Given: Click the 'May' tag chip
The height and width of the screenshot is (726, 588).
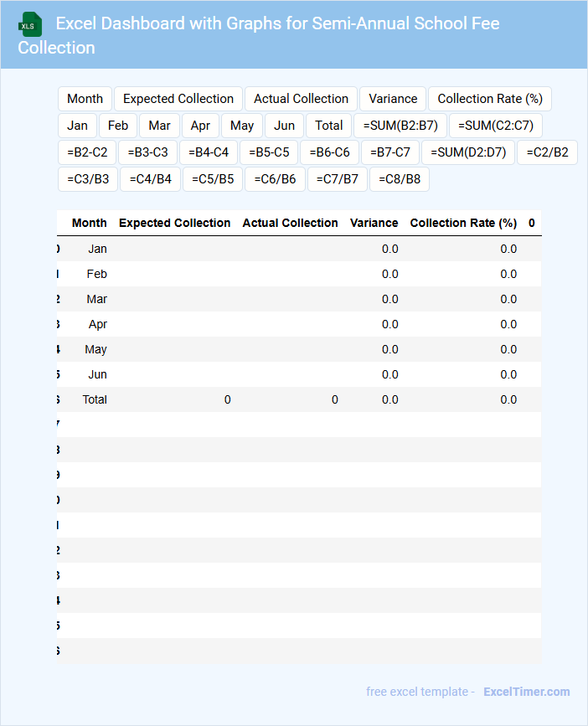Looking at the screenshot, I should 242,126.
